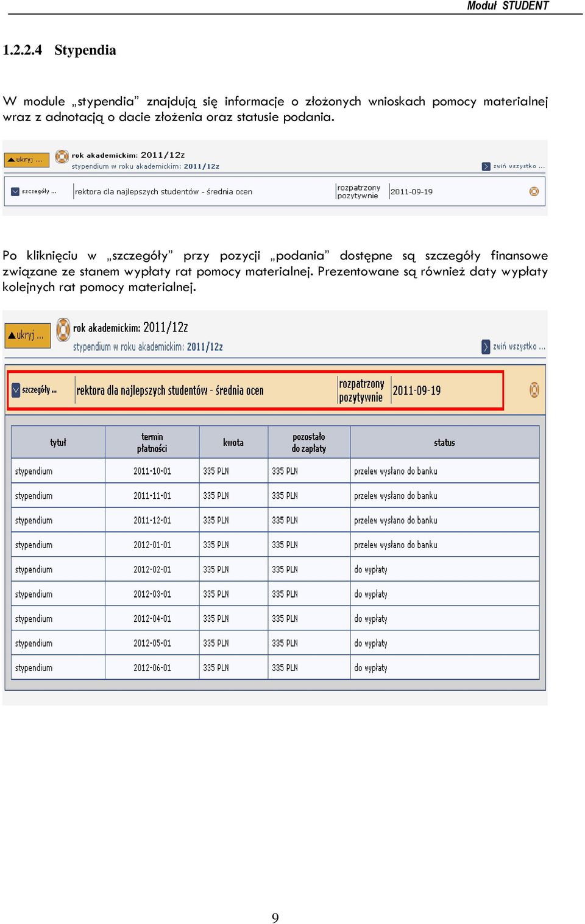585x924 pixels.
Task: Click lifebuoy icon at end of lower scholarship row
Action: (x=534, y=390)
